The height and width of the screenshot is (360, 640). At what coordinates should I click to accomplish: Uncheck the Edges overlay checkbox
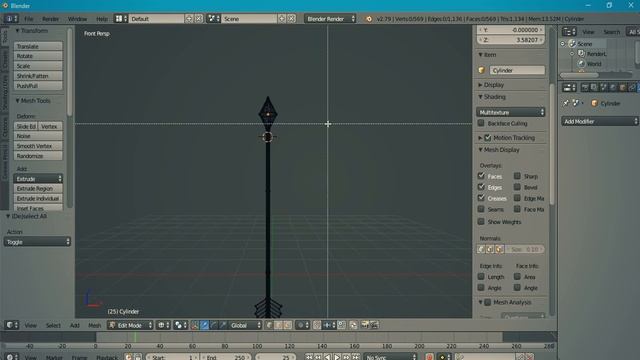(481, 187)
